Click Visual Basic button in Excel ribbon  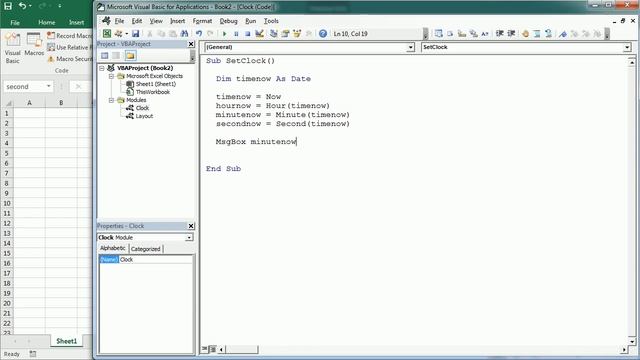13,49
